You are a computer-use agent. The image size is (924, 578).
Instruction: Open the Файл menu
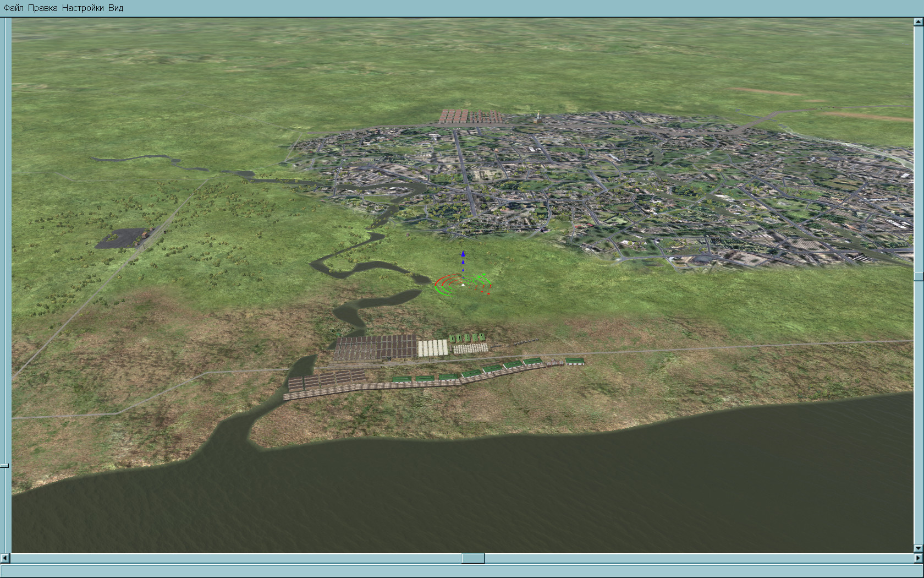[14, 8]
